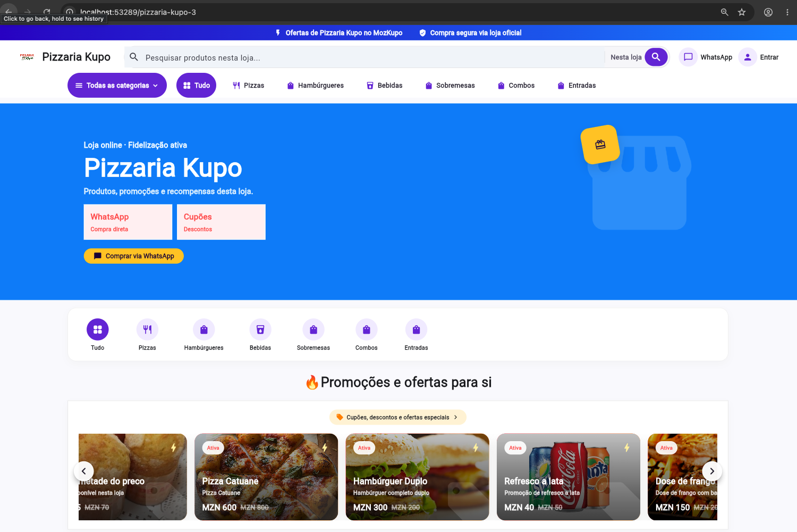Open WhatsApp chat icon in header
The height and width of the screenshot is (532, 797).
(688, 57)
